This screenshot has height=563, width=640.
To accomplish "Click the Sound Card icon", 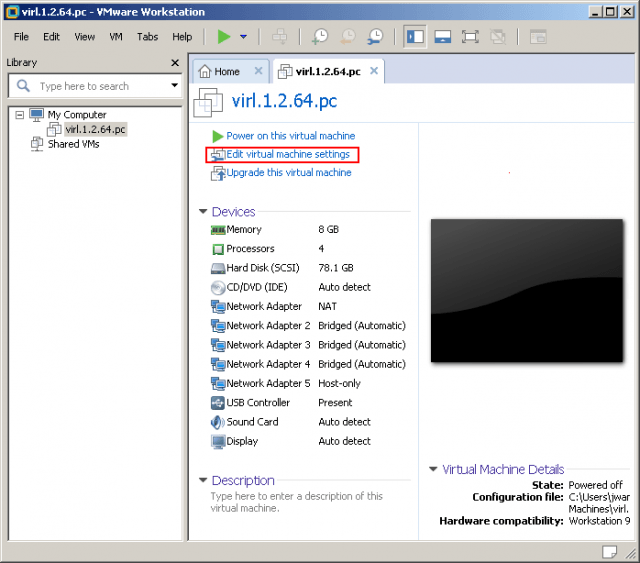I will 218,422.
